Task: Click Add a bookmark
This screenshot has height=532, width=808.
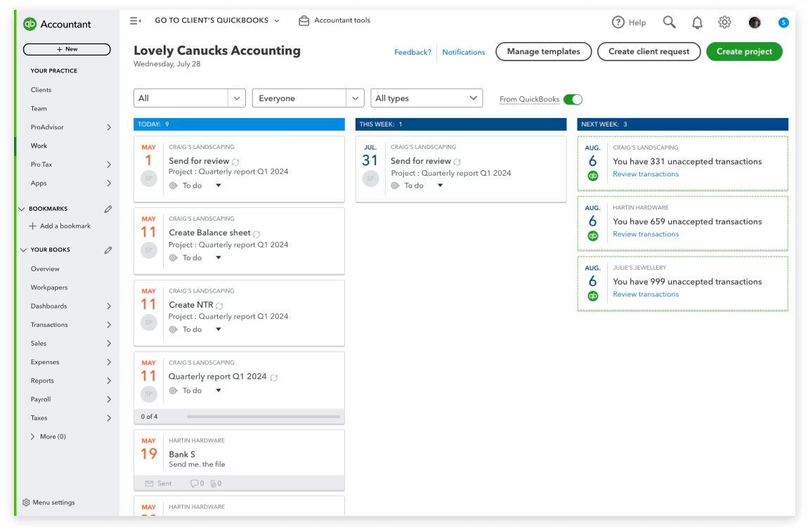Action: click(x=65, y=226)
